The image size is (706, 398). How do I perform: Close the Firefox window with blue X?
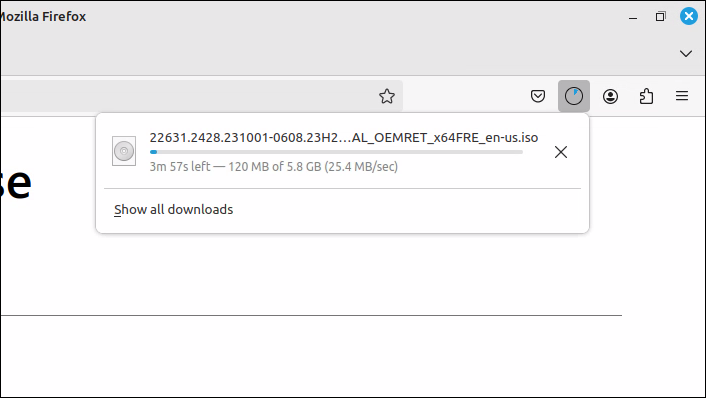coord(688,16)
